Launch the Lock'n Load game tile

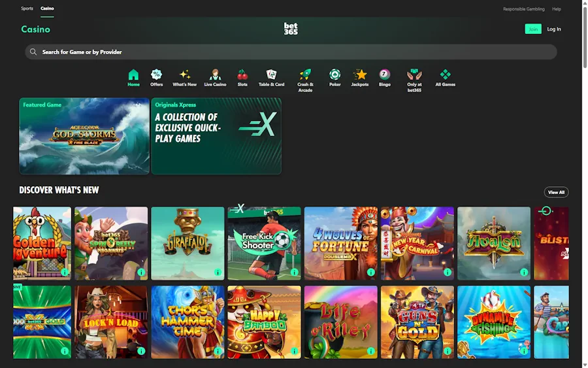coord(111,322)
